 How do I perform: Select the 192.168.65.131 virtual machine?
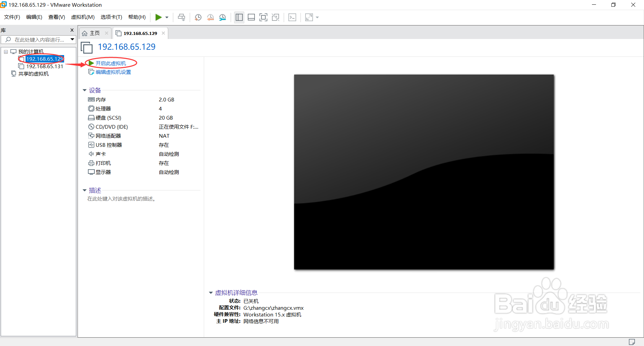[x=45, y=66]
